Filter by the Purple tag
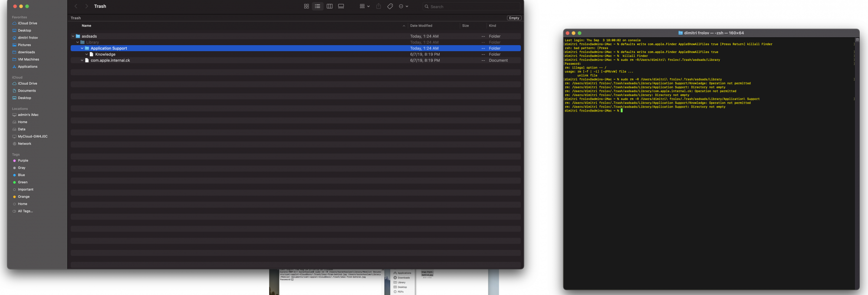Image resolution: width=868 pixels, height=295 pixels. (x=23, y=161)
